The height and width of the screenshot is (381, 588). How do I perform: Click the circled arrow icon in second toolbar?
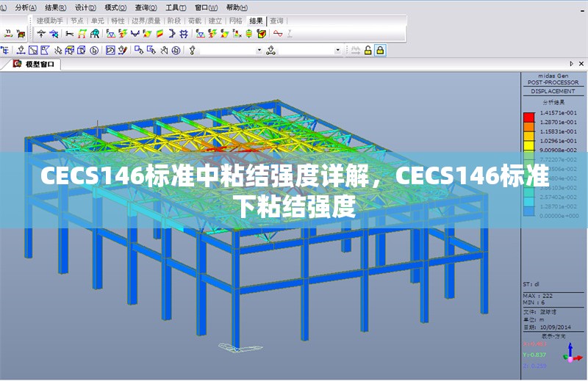click(94, 51)
